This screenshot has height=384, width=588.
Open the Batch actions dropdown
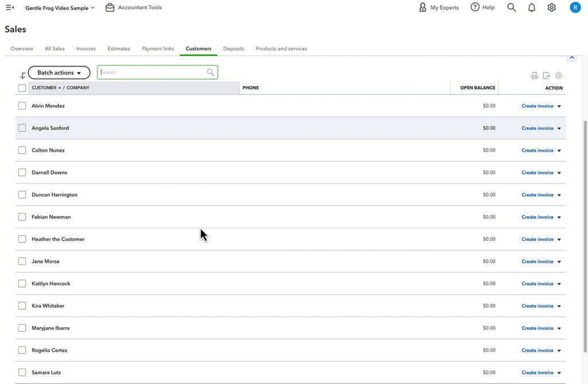(x=59, y=72)
